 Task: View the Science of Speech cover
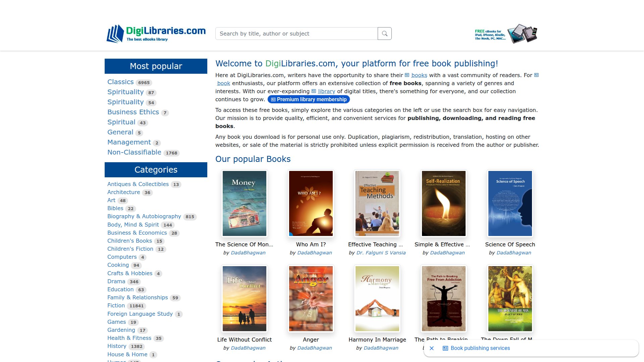pyautogui.click(x=510, y=203)
